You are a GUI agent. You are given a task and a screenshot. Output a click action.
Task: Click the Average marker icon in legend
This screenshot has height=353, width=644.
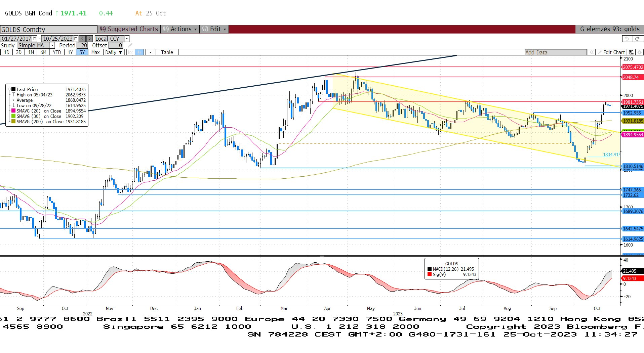[x=13, y=100]
